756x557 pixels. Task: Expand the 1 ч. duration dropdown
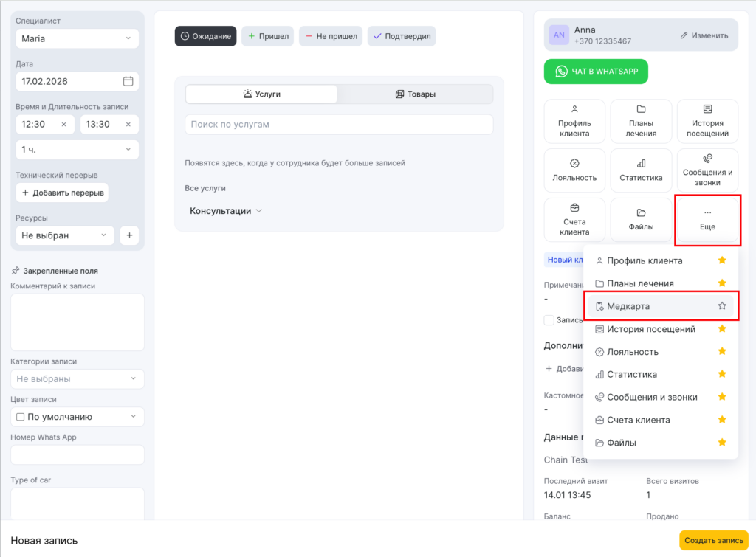pos(77,150)
